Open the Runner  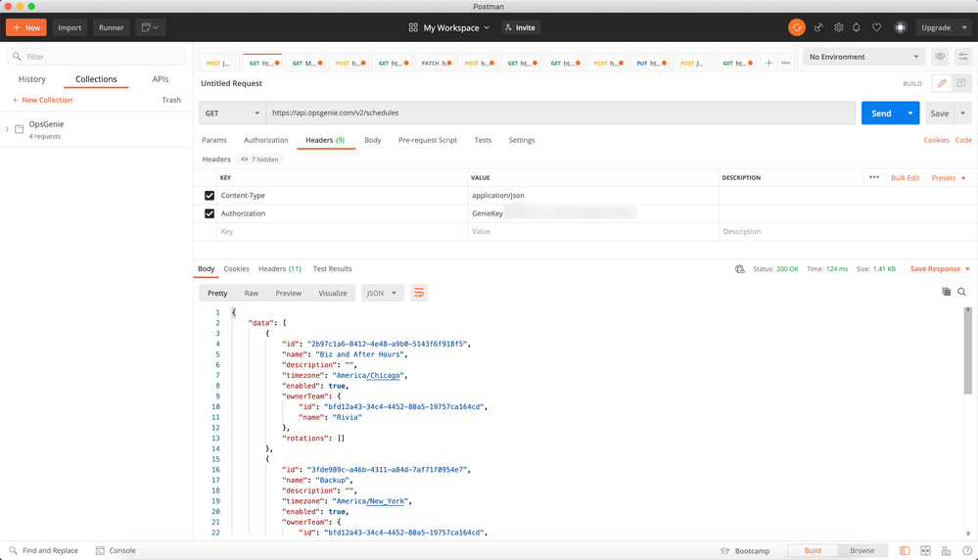111,27
